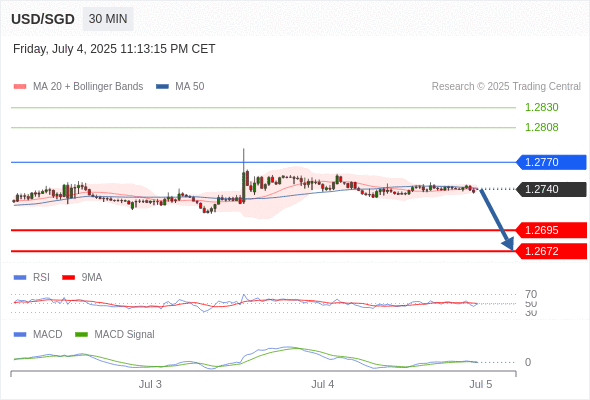Toggle the MACD legend entry
Screen dimensions: 590x400
pos(38,334)
